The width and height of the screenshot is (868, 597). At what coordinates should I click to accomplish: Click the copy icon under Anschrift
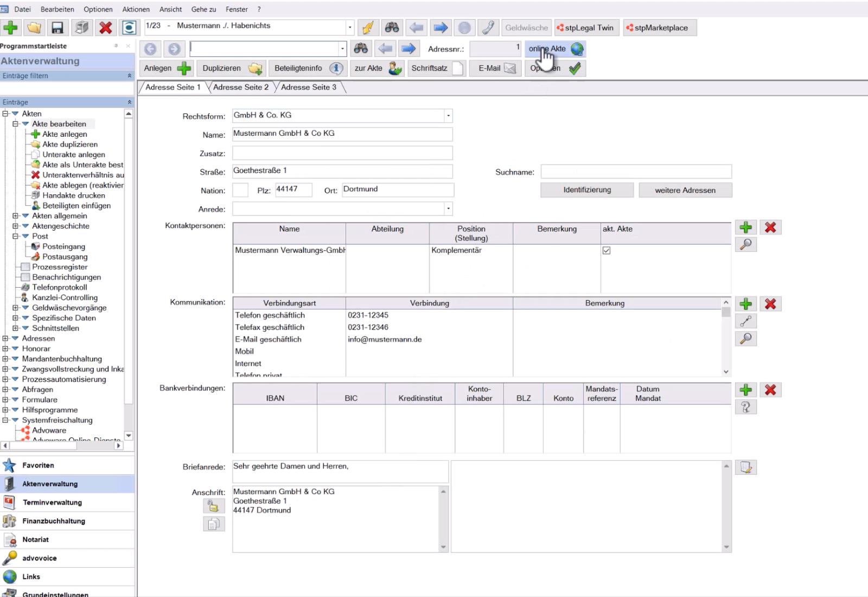click(214, 524)
